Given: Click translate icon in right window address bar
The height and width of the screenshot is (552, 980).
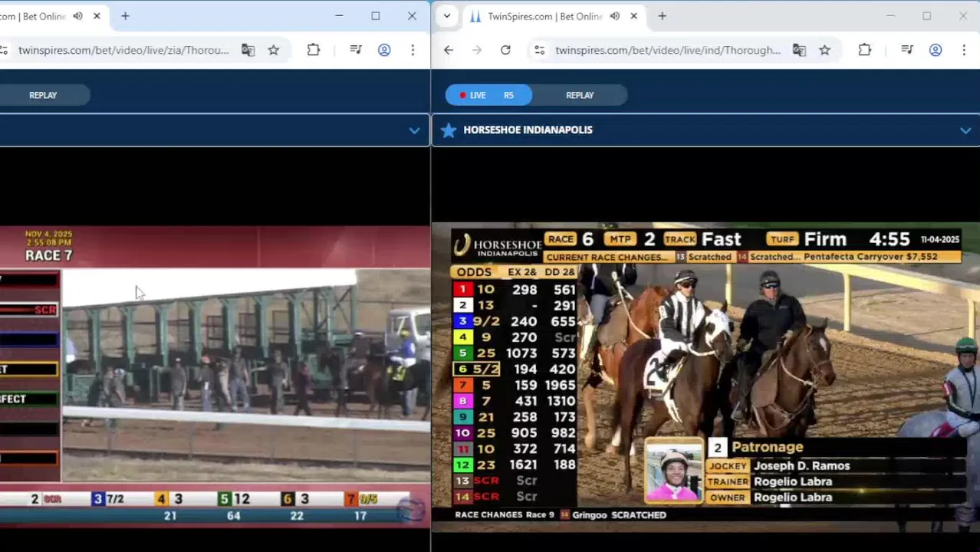Looking at the screenshot, I should [x=799, y=50].
